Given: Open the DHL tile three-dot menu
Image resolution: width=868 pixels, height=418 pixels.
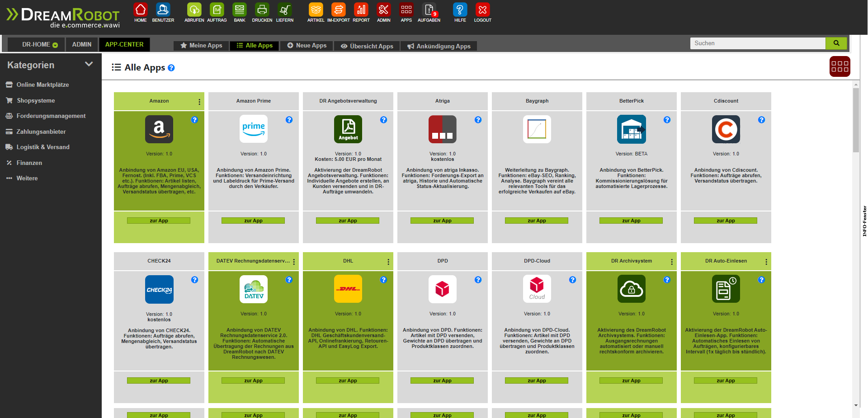Looking at the screenshot, I should (x=388, y=262).
